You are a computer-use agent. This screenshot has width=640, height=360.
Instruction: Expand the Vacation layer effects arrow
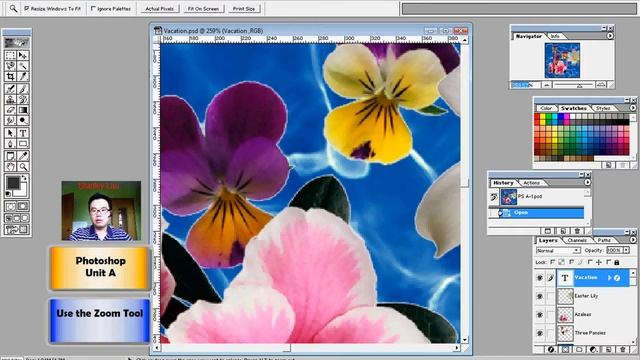(609, 278)
